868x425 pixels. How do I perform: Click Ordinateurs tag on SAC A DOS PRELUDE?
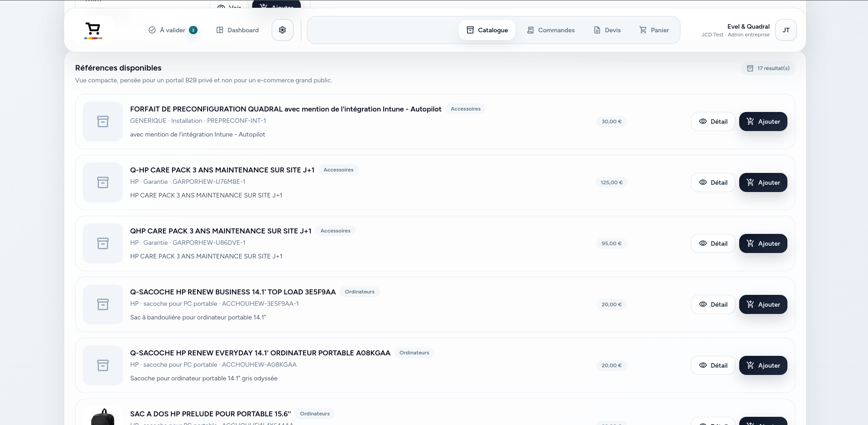click(x=315, y=414)
